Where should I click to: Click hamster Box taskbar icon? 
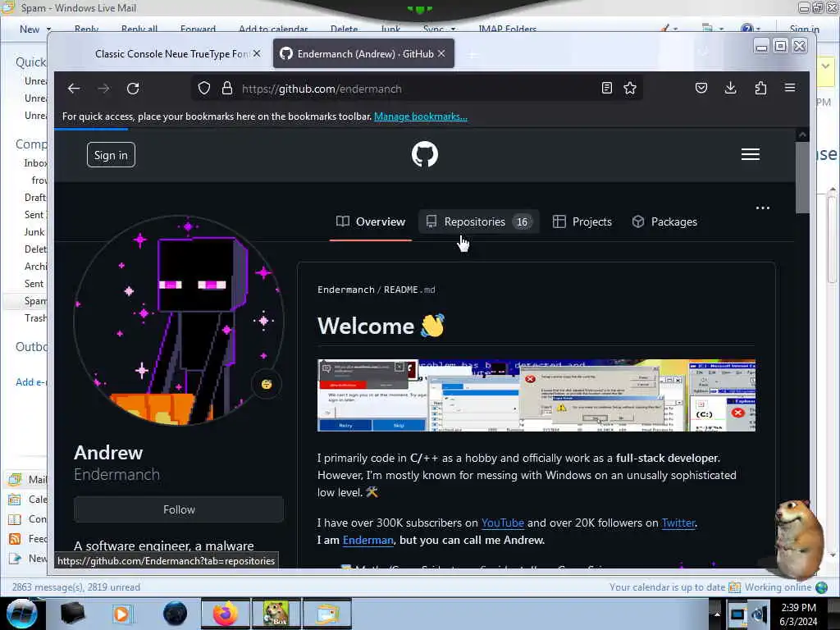276,614
